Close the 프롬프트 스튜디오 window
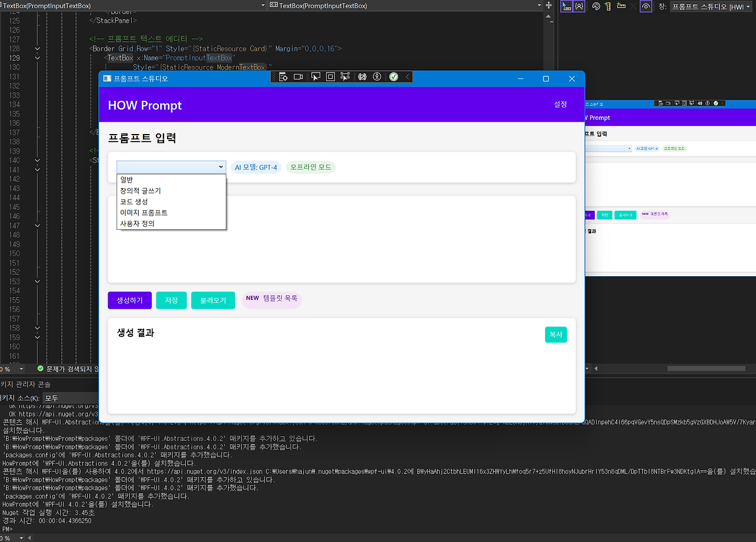The image size is (756, 542). [572, 79]
